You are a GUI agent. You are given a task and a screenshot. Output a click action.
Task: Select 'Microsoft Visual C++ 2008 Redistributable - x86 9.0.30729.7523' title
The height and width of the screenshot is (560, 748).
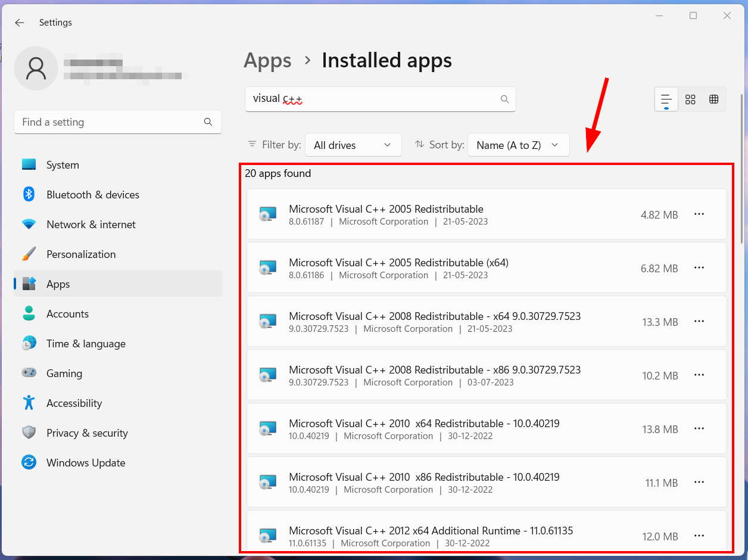[x=435, y=370]
